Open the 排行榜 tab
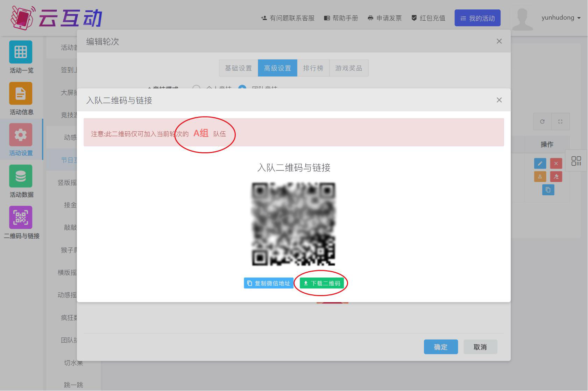 (x=313, y=68)
